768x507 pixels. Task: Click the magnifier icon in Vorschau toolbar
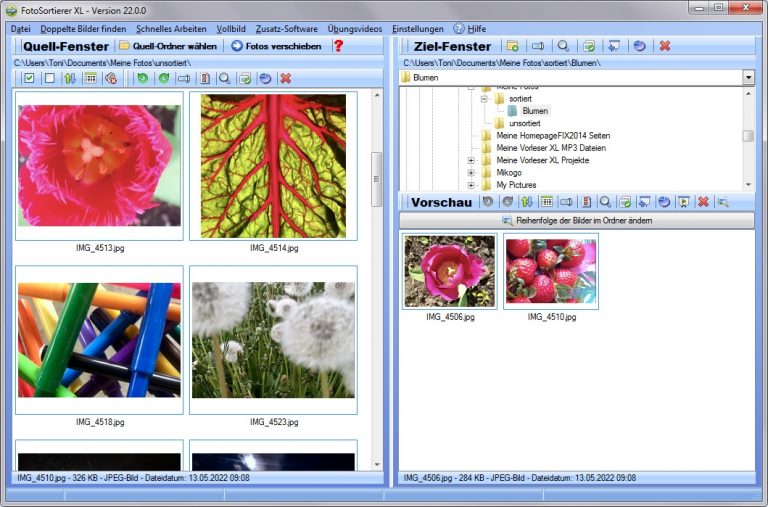[x=605, y=202]
